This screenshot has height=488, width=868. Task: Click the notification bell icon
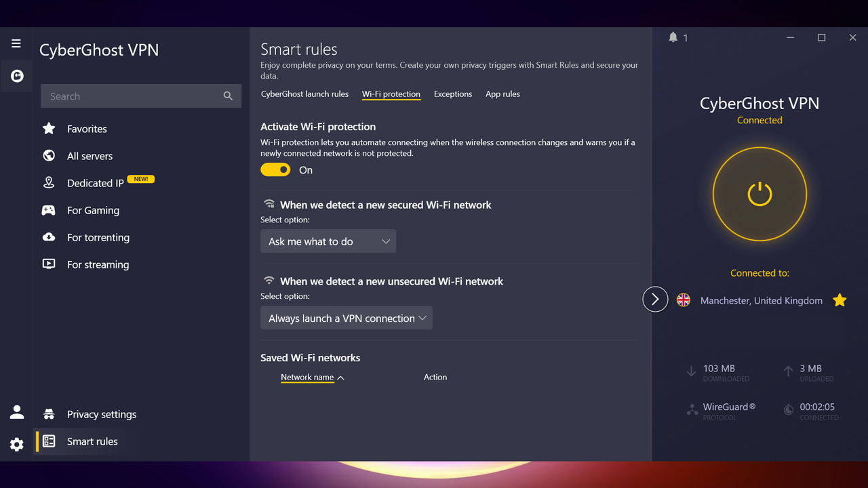click(x=673, y=37)
